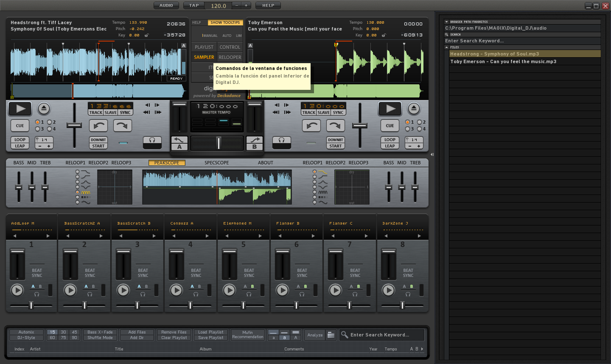Collapse the Files section in browser
Screen dimensions: 611x364
pos(446,47)
